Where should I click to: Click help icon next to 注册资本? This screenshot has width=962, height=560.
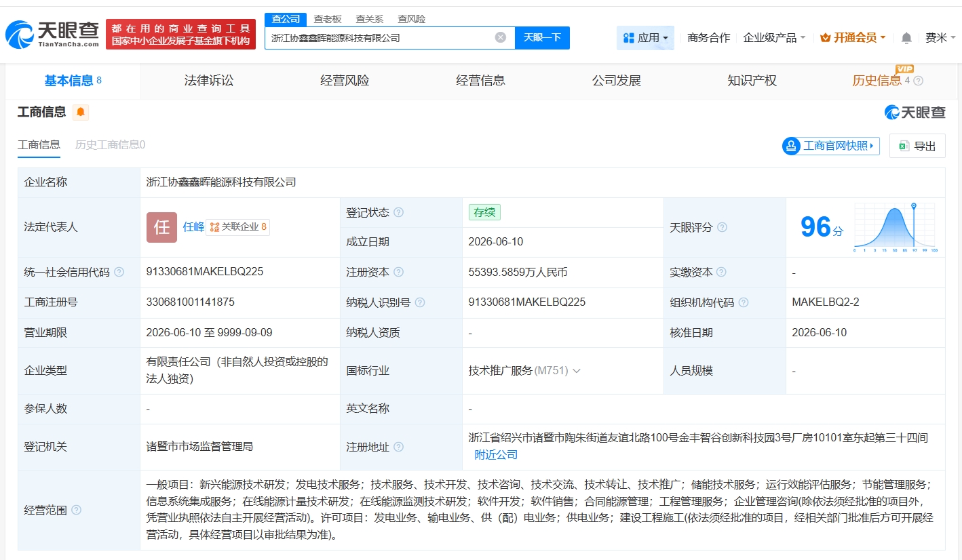[x=398, y=272]
